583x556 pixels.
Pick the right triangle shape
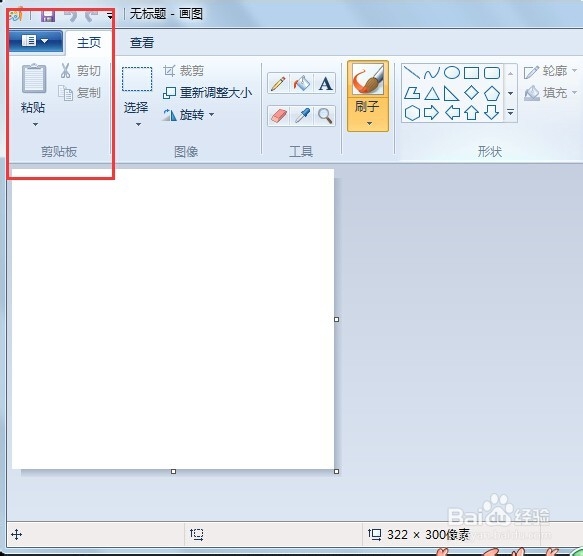coord(452,93)
